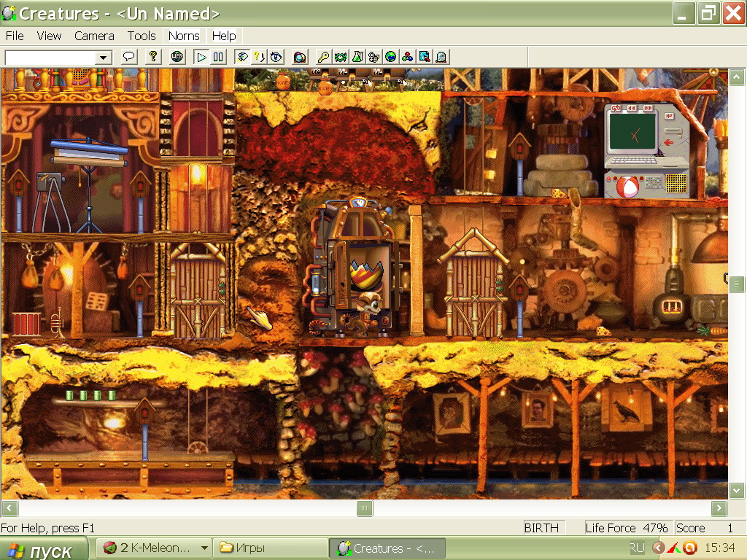Click the blue projector screen
Image resolution: width=747 pixels, height=560 pixels.
[89, 152]
